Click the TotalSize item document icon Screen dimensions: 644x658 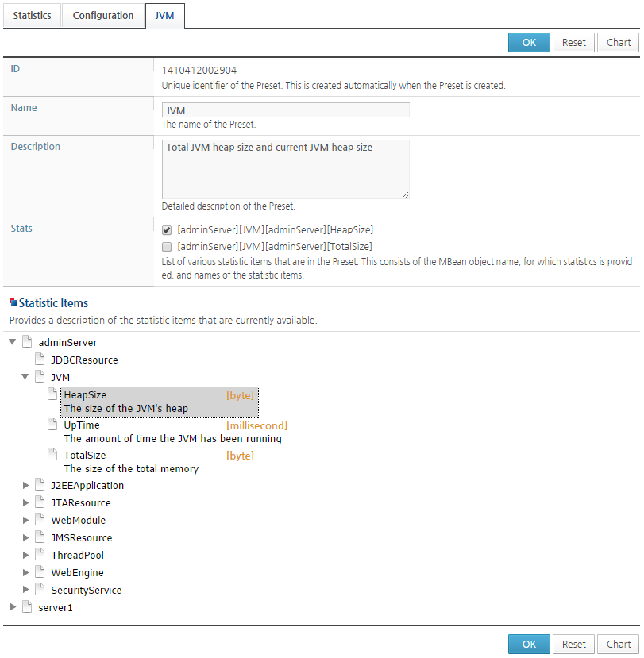point(52,455)
